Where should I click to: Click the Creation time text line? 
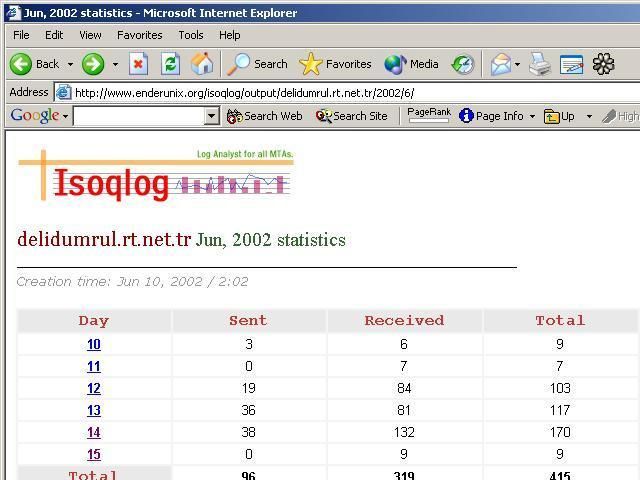[132, 282]
